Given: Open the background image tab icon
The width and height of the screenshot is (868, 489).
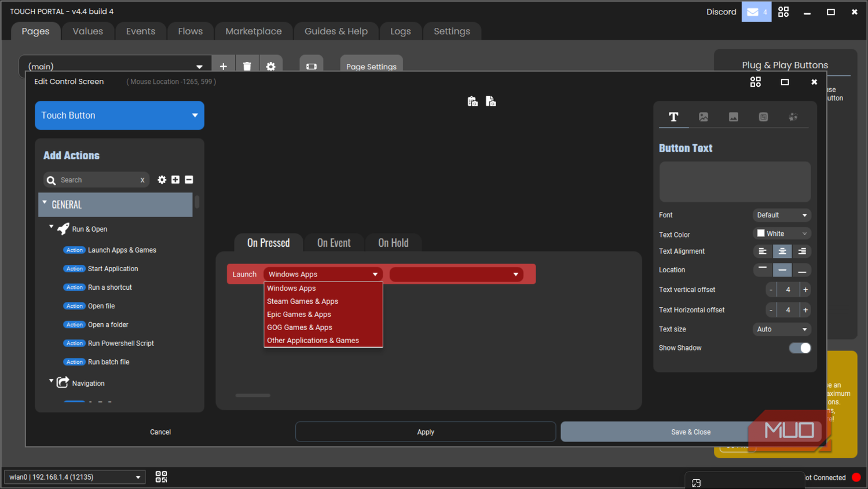Looking at the screenshot, I should click(x=734, y=117).
